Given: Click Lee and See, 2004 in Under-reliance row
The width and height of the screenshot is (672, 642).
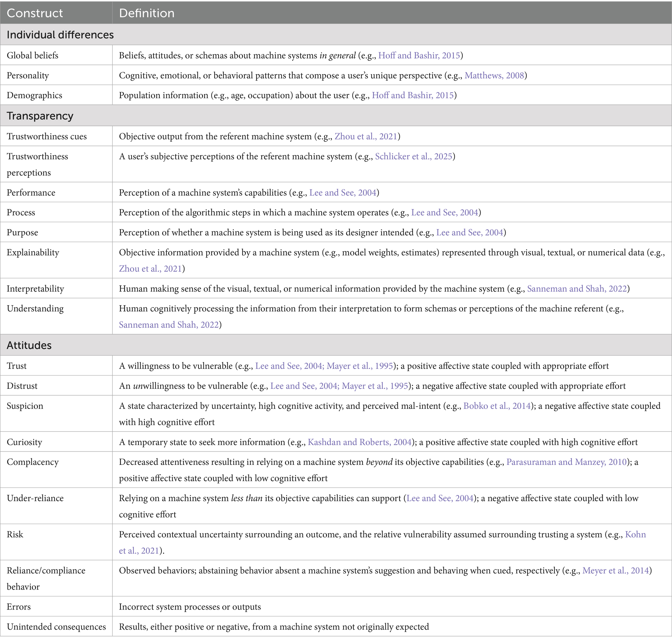Looking at the screenshot, I should point(440,498).
